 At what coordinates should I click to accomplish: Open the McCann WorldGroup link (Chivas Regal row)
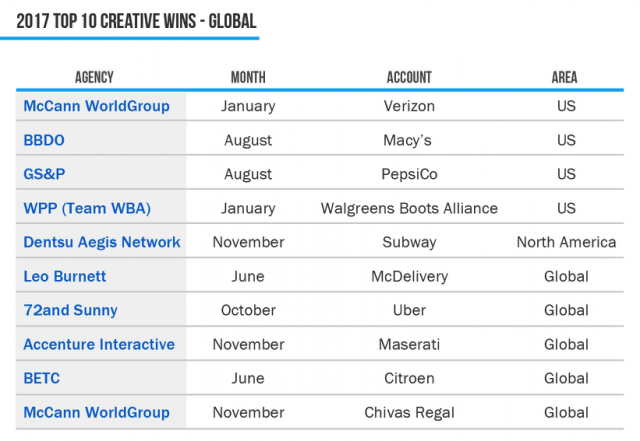[x=96, y=412]
